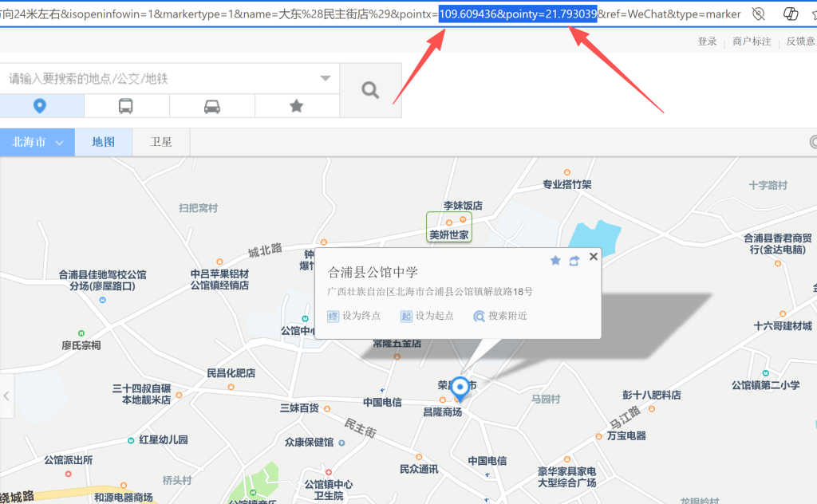Expand the search box suggestion dropdown arrow
Image resolution: width=817 pixels, height=504 pixels.
(326, 79)
